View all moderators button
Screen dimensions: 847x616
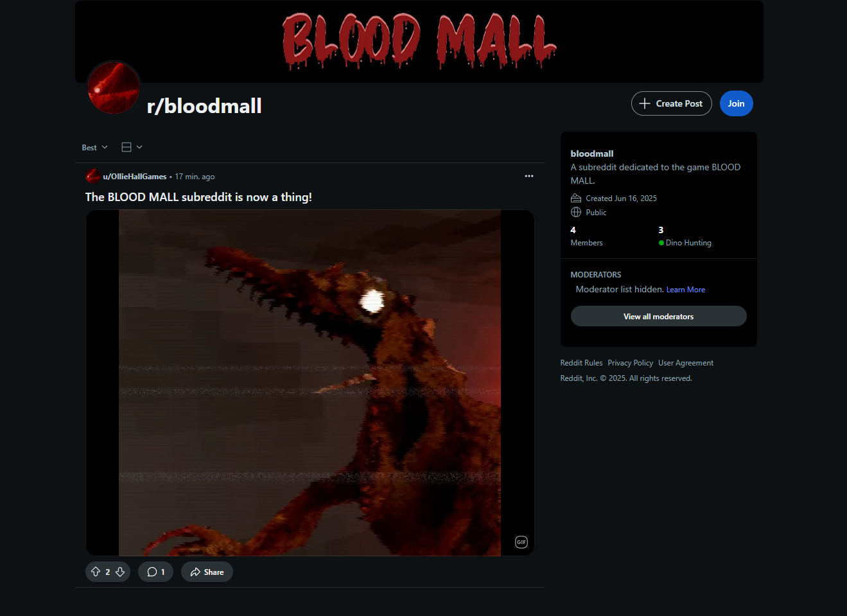click(658, 316)
